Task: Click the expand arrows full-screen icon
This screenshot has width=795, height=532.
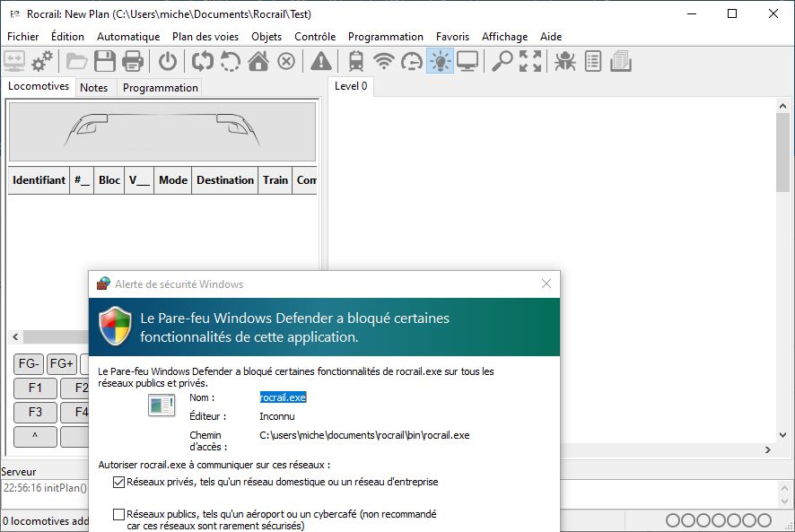Action: 530,61
